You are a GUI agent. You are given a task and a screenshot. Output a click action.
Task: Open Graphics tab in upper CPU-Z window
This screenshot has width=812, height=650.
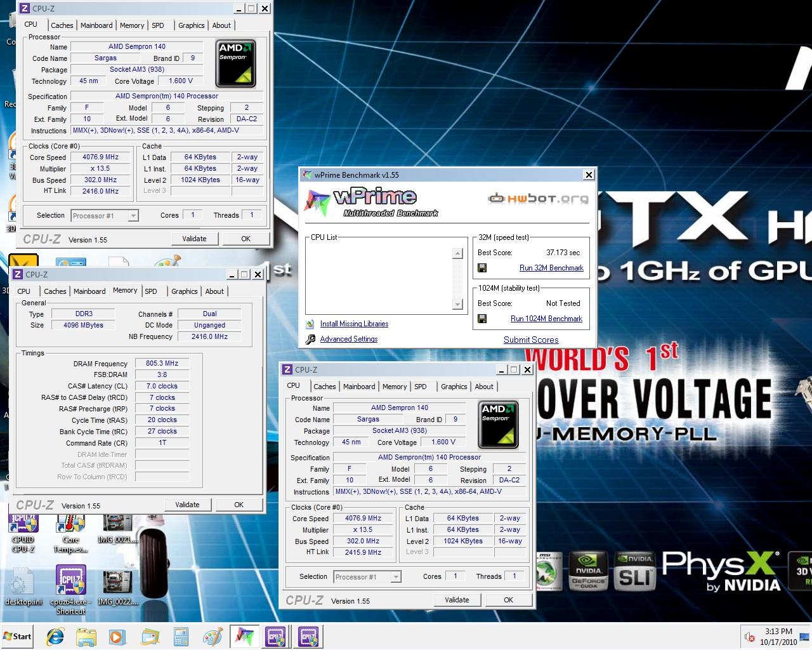click(192, 25)
